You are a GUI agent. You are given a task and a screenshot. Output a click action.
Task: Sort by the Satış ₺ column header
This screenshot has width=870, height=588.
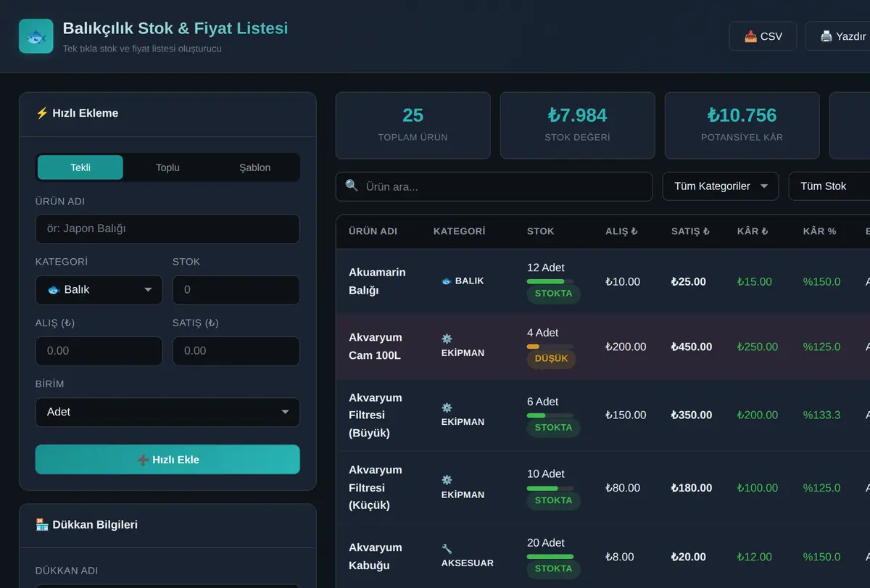[x=690, y=231]
